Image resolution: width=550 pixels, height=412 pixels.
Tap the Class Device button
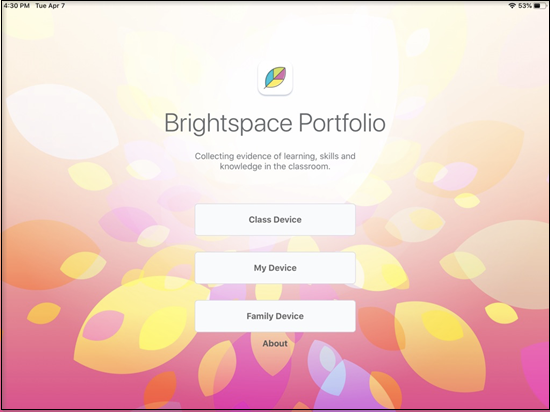coord(275,219)
